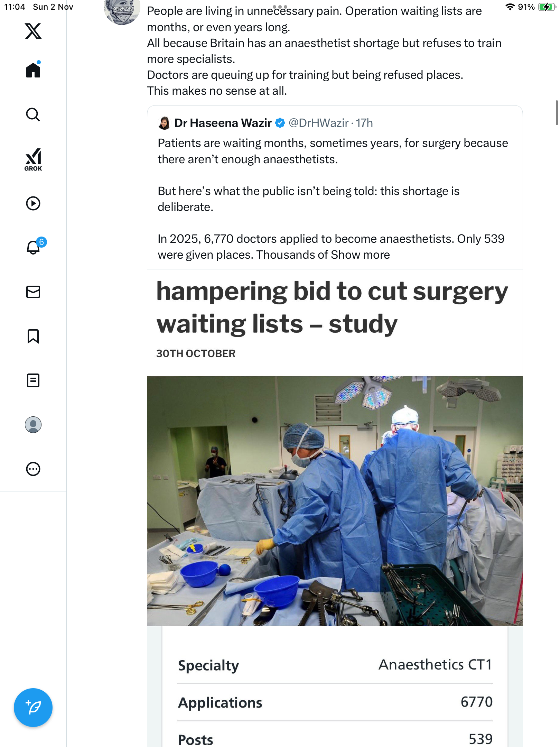Expand the quoted post with Show more

tap(360, 255)
